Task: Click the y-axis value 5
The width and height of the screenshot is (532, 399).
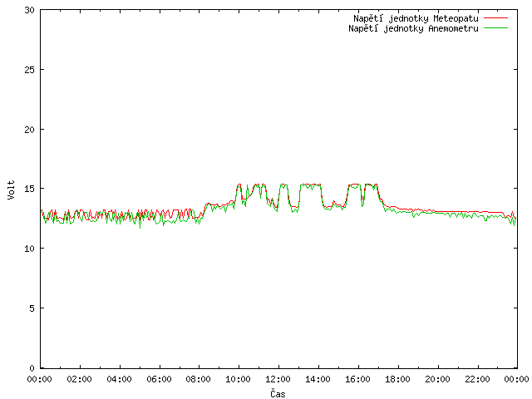Action: click(32, 308)
